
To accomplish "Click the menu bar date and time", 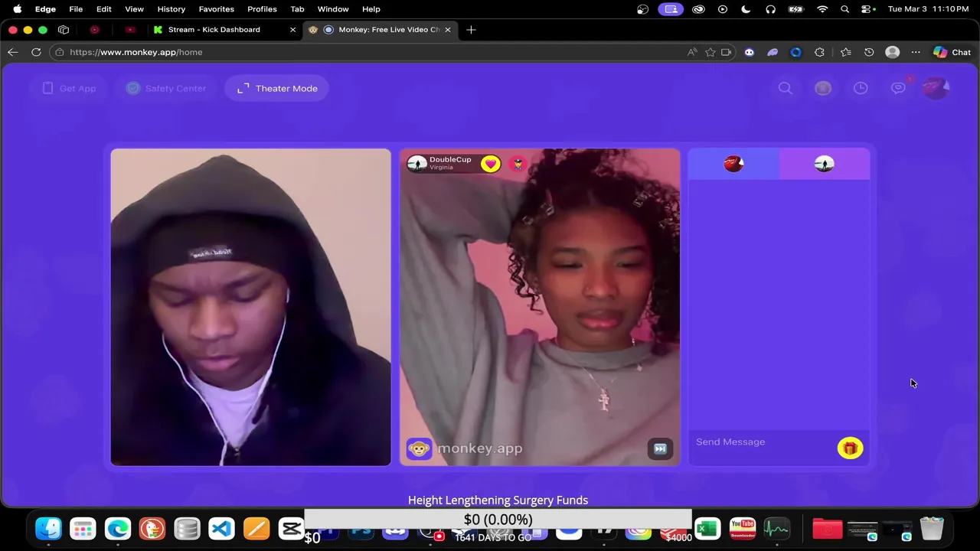I will coord(928,9).
